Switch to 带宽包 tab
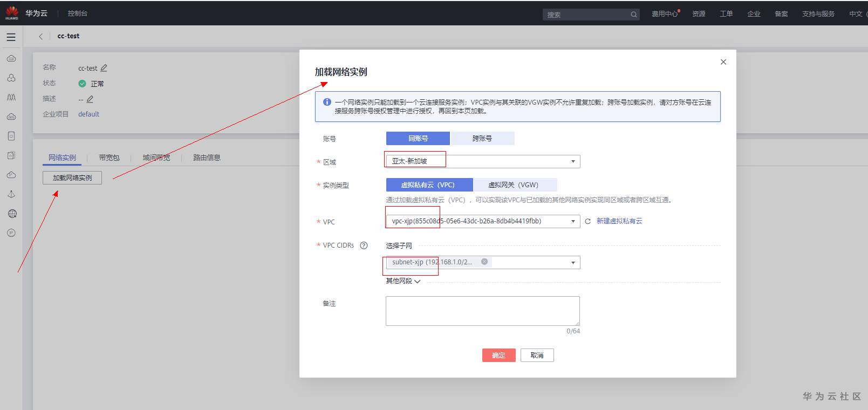Screen dimensions: 868x410 (109, 158)
